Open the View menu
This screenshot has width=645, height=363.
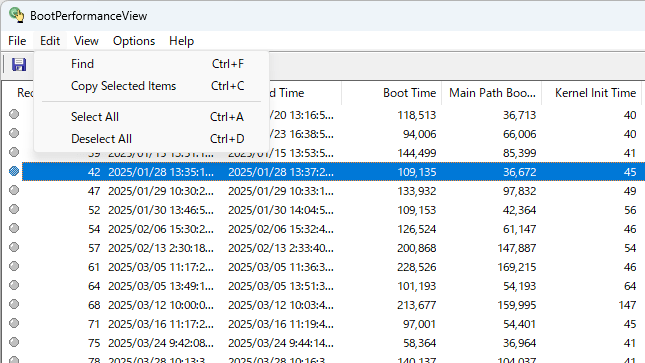[86, 41]
